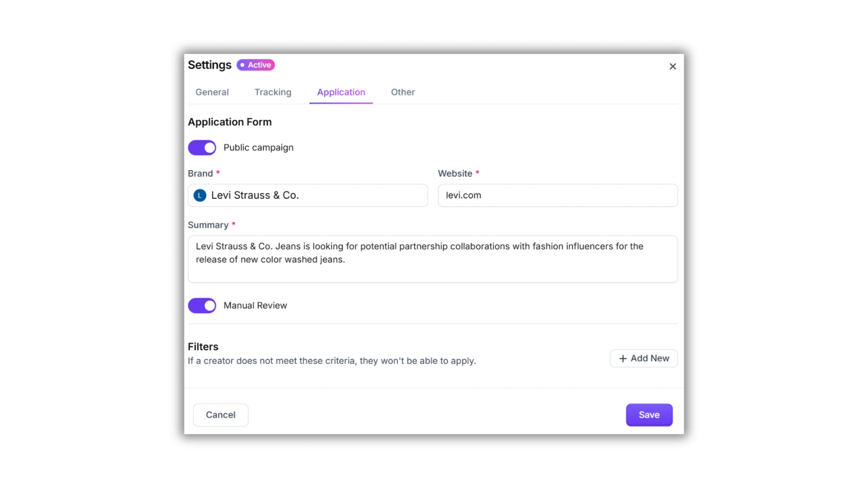This screenshot has height=488, width=868.
Task: Select the Application tab
Action: tap(341, 92)
